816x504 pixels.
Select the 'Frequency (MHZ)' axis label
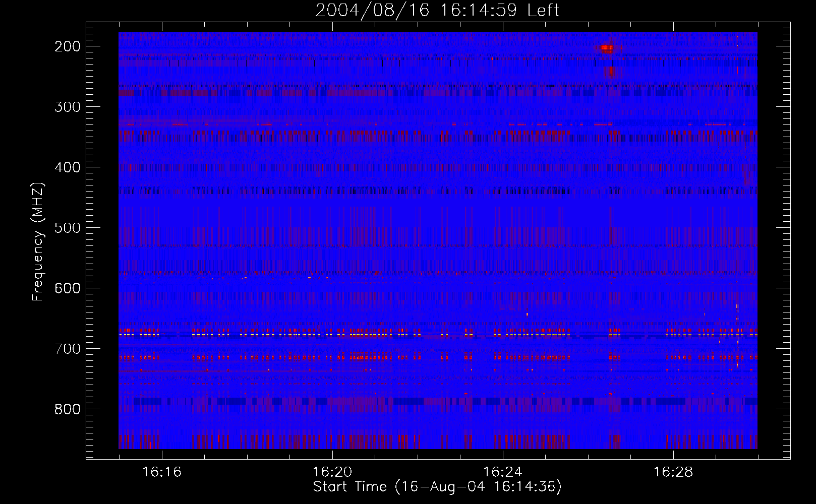click(38, 242)
